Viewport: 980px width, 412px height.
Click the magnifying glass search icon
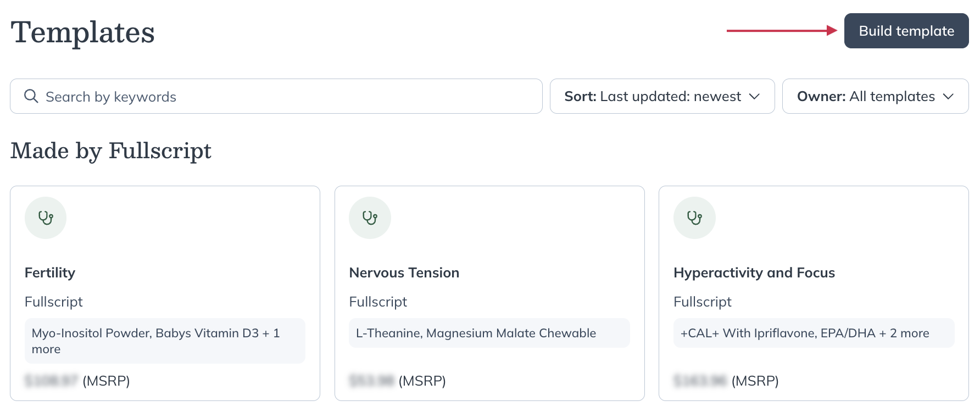click(31, 96)
